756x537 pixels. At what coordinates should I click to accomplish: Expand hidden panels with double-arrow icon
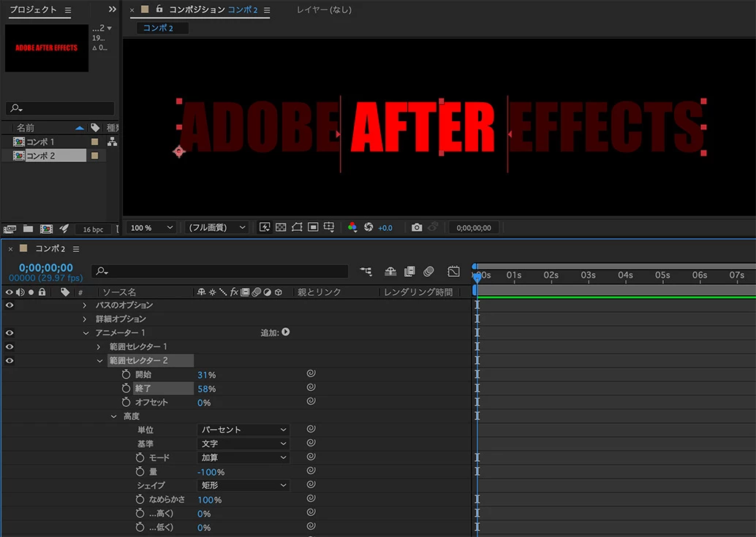[x=113, y=9]
